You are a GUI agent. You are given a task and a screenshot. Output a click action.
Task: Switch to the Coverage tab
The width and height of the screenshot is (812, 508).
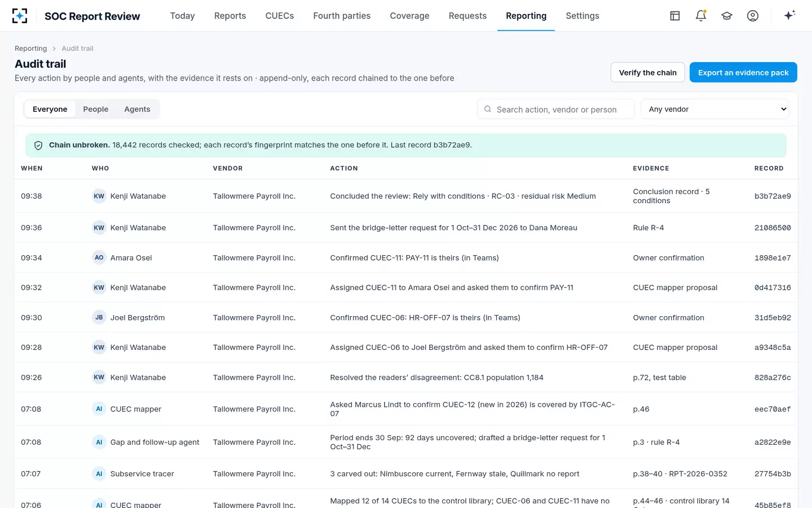[x=409, y=16]
